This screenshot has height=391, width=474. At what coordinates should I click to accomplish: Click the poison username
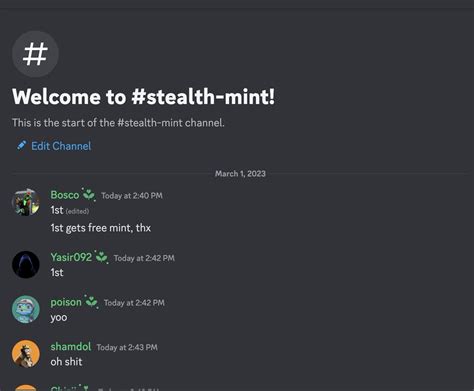(x=66, y=302)
